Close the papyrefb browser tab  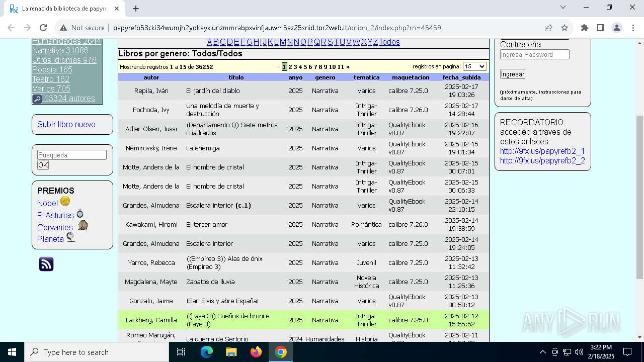point(117,9)
